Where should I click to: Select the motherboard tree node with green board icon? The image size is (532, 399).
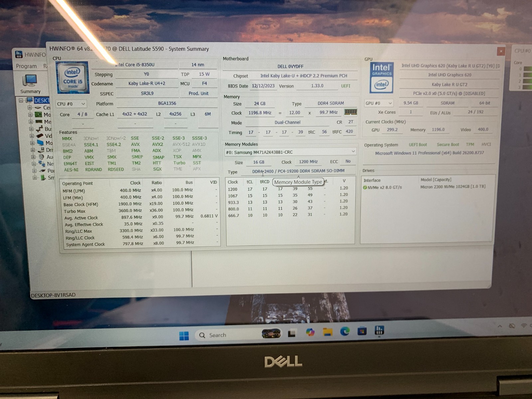43,115
